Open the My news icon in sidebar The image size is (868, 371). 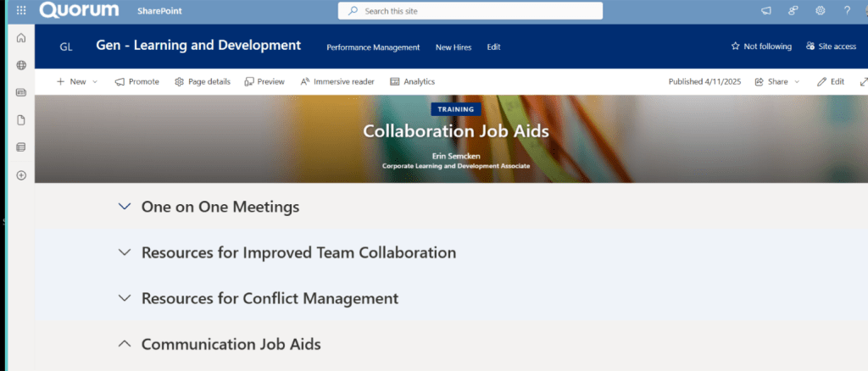(21, 92)
